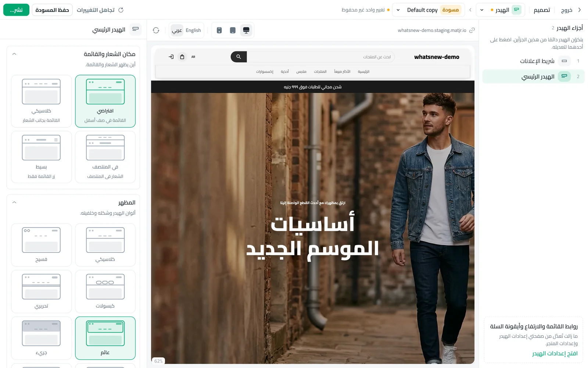The image size is (588, 368).
Task: Switch preview to mobile view icon
Action: (219, 30)
